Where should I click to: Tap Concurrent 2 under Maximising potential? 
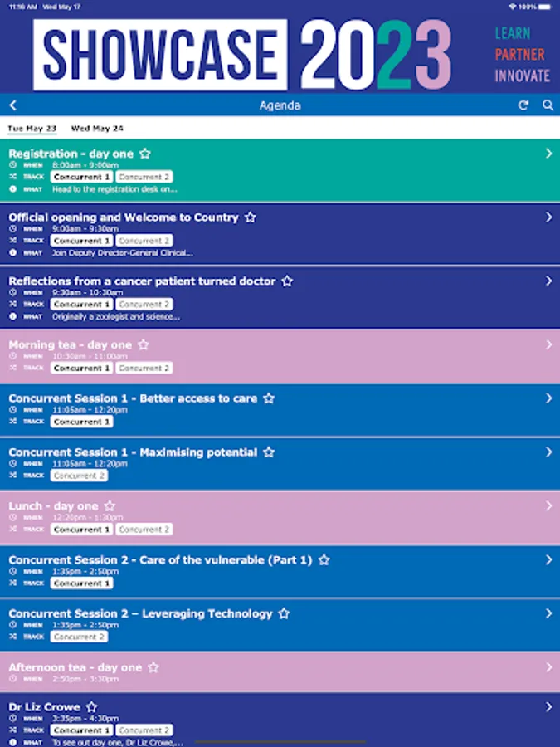[x=79, y=476]
